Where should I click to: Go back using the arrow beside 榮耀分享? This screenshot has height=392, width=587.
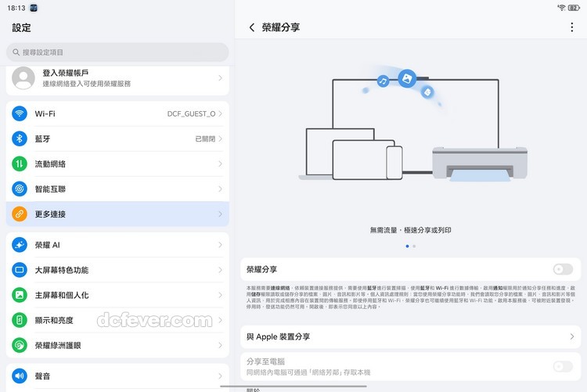click(x=252, y=27)
